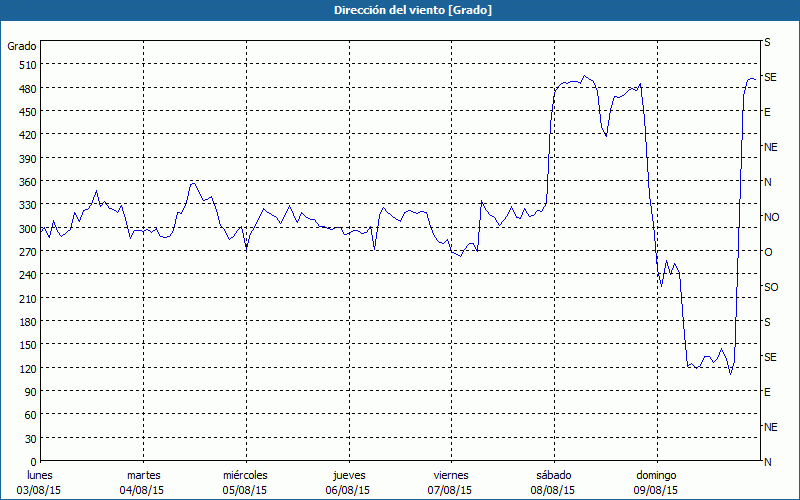Click the 'Dirección del viento [Grado]' chart title

[399, 10]
